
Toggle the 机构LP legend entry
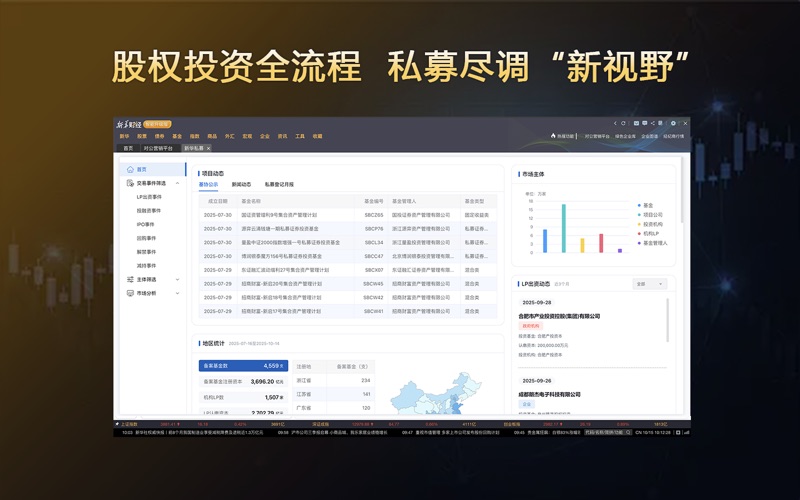(x=648, y=234)
